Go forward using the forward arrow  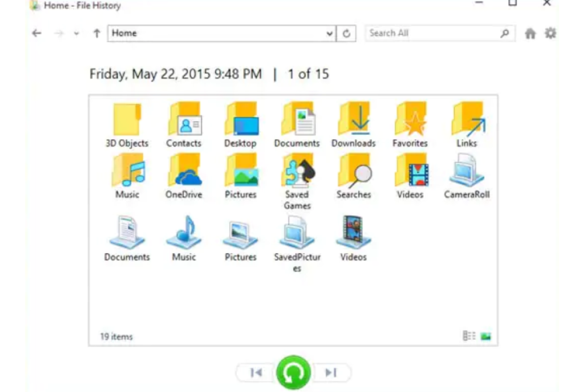click(x=59, y=33)
